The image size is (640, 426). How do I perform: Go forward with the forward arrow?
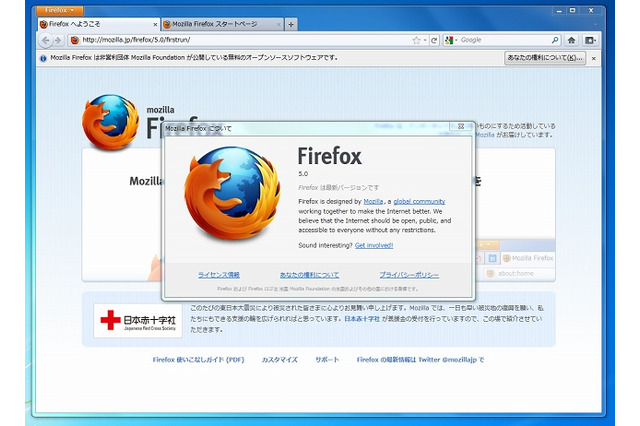pyautogui.click(x=58, y=40)
